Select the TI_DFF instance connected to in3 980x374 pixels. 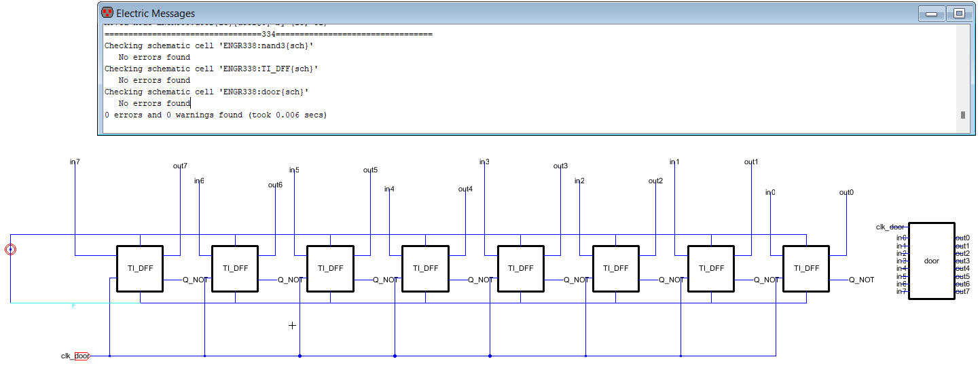[x=520, y=268]
